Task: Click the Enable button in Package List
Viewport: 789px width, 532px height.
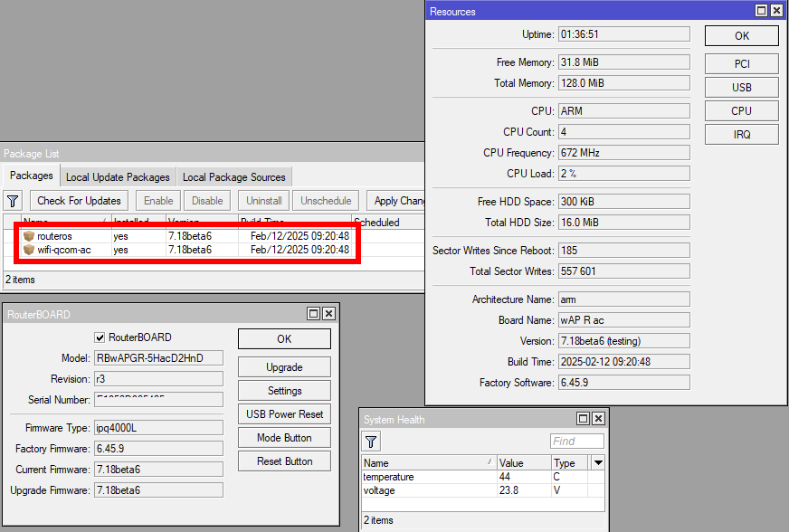Action: click(x=158, y=201)
